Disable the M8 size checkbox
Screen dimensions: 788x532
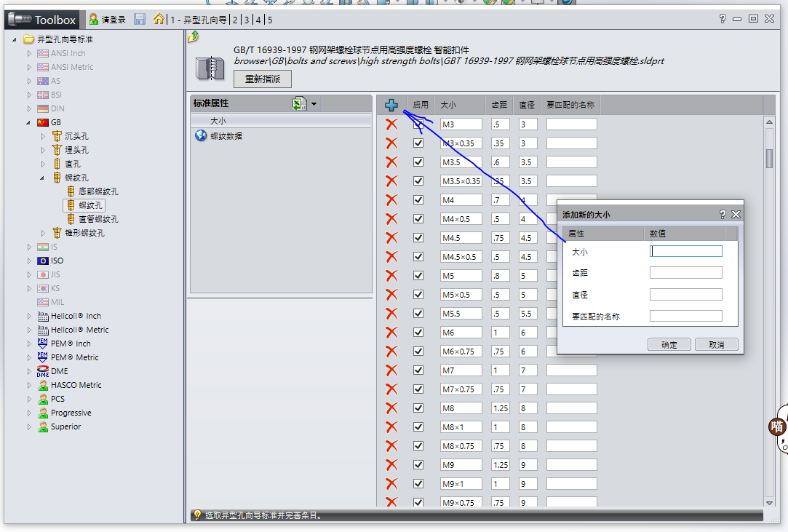(418, 408)
